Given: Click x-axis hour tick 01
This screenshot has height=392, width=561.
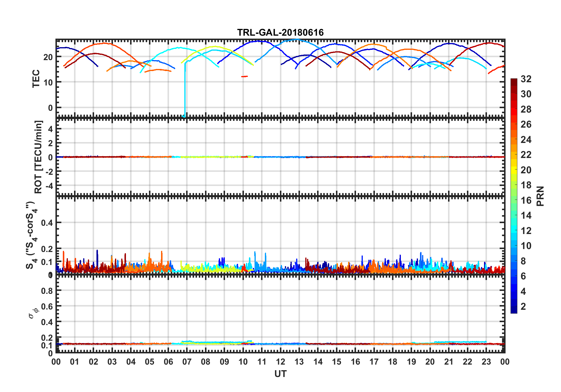Looking at the screenshot, I should coord(75,362).
